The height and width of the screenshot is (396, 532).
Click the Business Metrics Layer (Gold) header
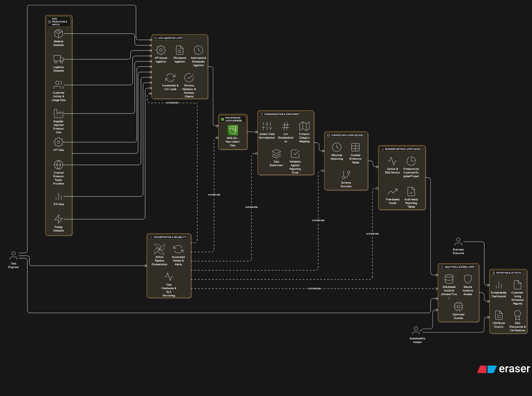point(402,149)
